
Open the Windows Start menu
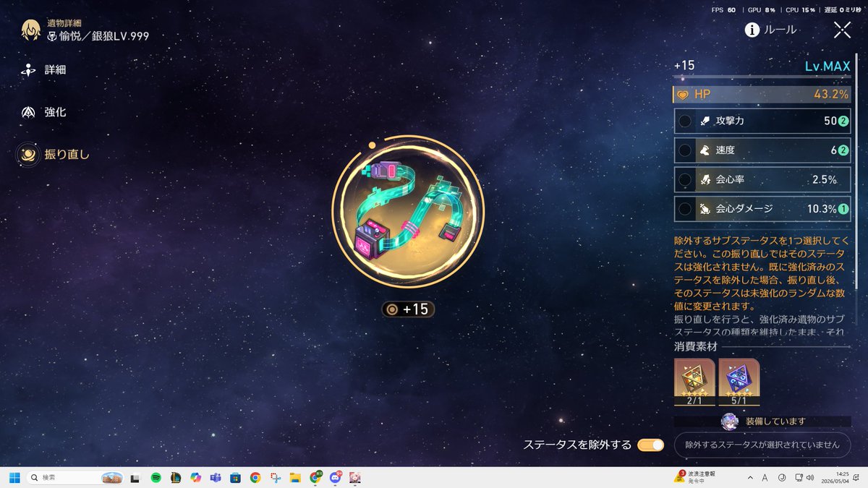point(14,477)
